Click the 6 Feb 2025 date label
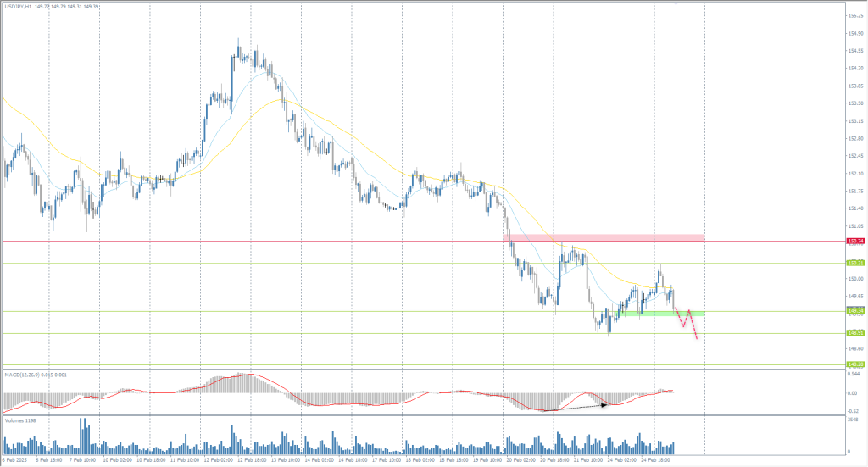Screen dimensions: 868x467 pyautogui.click(x=14, y=459)
